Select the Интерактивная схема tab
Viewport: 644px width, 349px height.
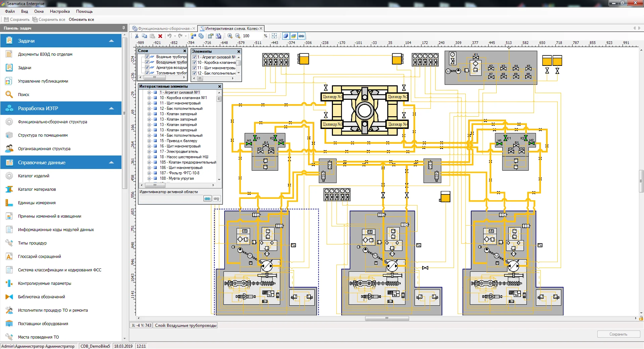(x=231, y=29)
